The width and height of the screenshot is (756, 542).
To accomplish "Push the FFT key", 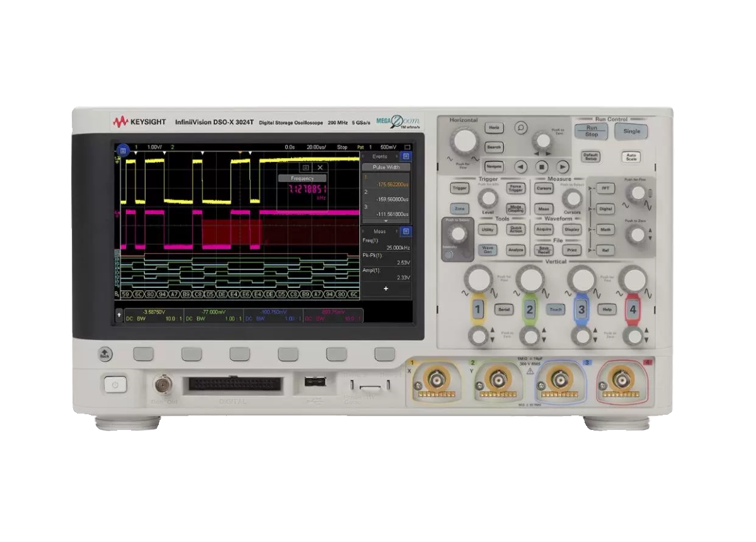I will 605,188.
